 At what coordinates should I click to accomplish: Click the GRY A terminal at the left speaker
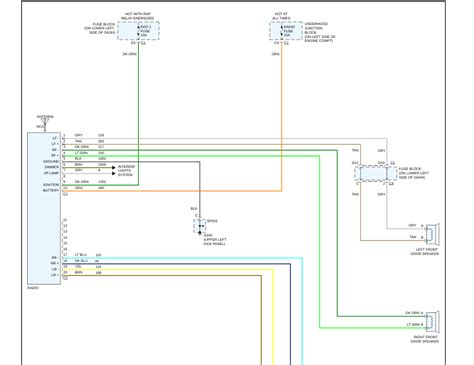tap(416, 226)
